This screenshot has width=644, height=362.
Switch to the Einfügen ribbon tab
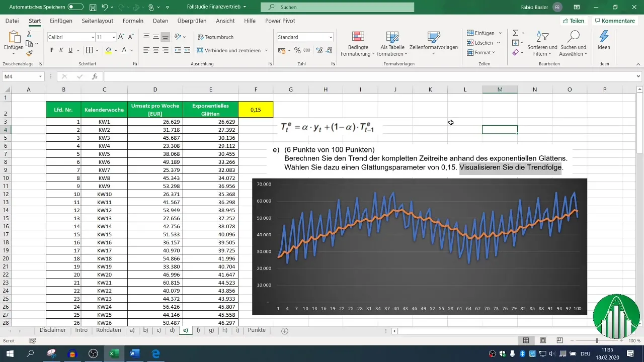(61, 21)
